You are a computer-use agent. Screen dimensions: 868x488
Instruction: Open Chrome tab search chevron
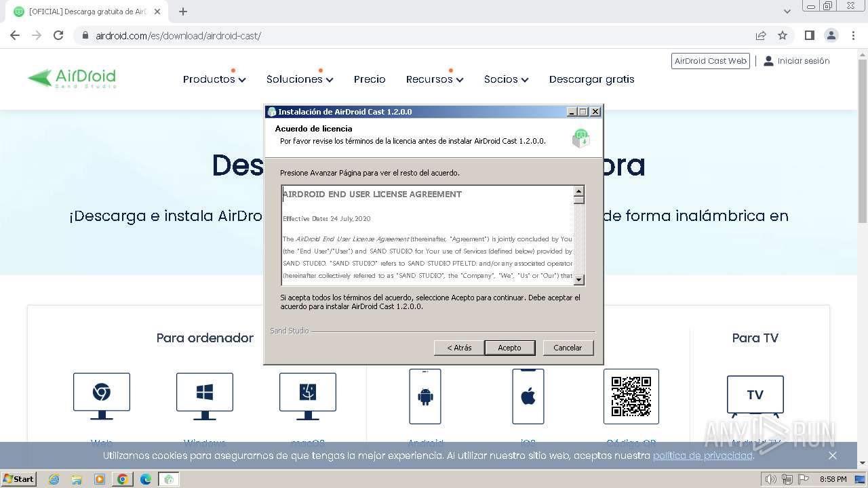point(787,12)
